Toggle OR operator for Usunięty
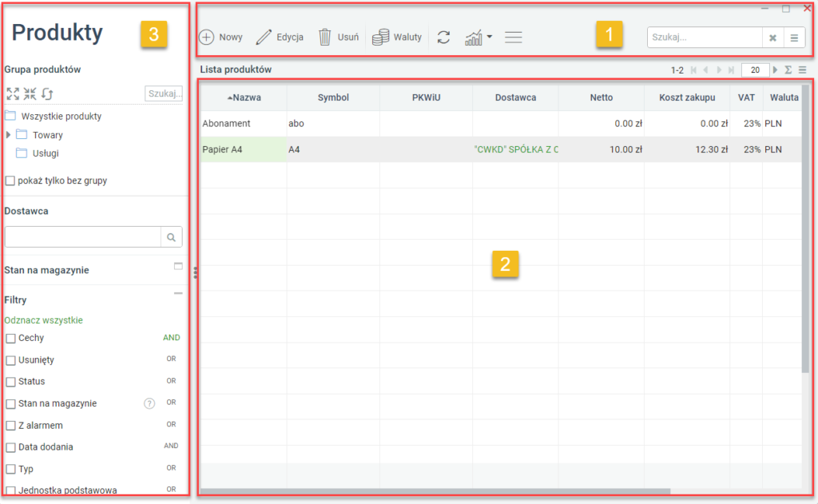 tap(171, 359)
